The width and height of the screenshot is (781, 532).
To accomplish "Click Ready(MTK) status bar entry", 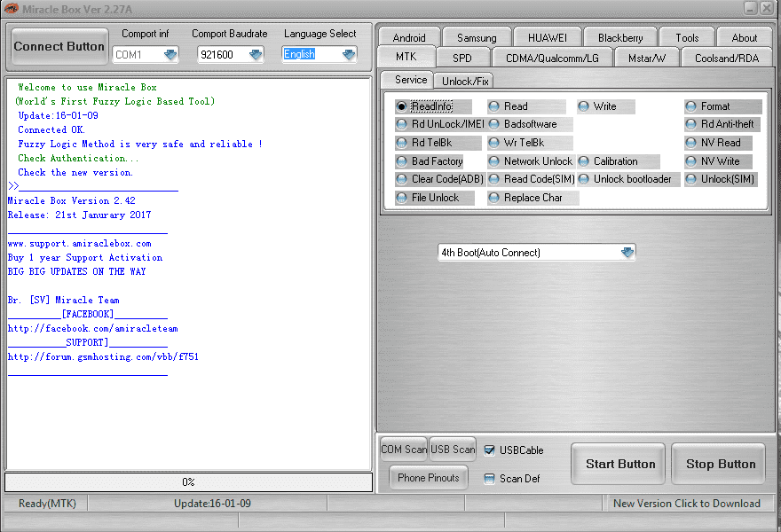I will coord(47,504).
